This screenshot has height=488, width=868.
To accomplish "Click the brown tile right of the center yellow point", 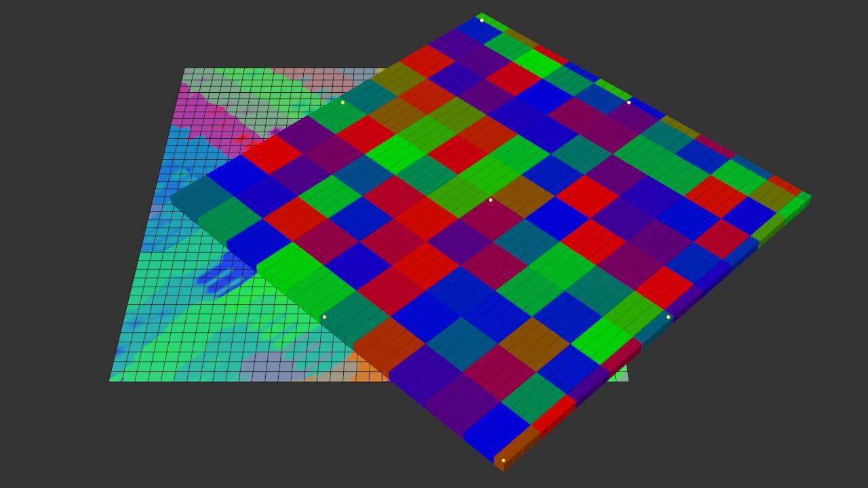I will 523,197.
